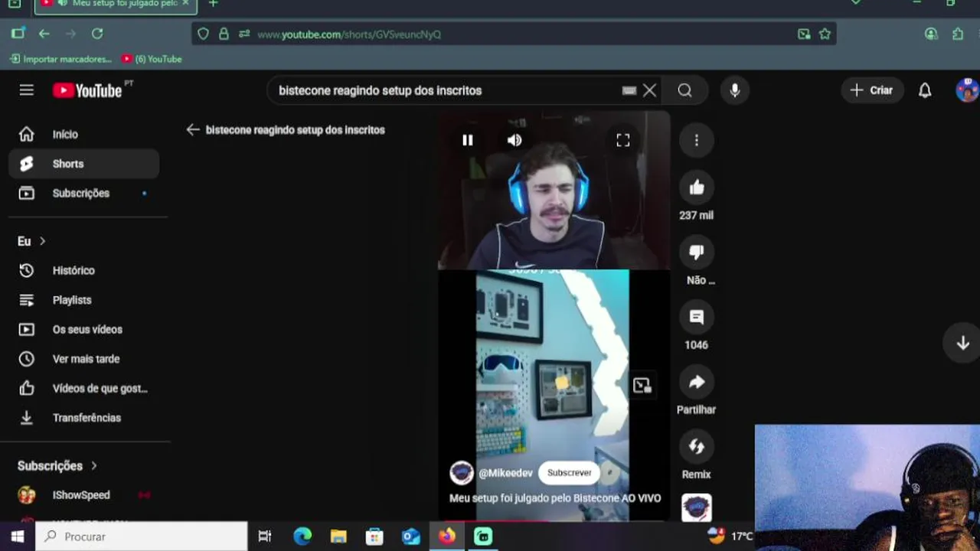
Task: Reload the browser page
Action: 97,34
